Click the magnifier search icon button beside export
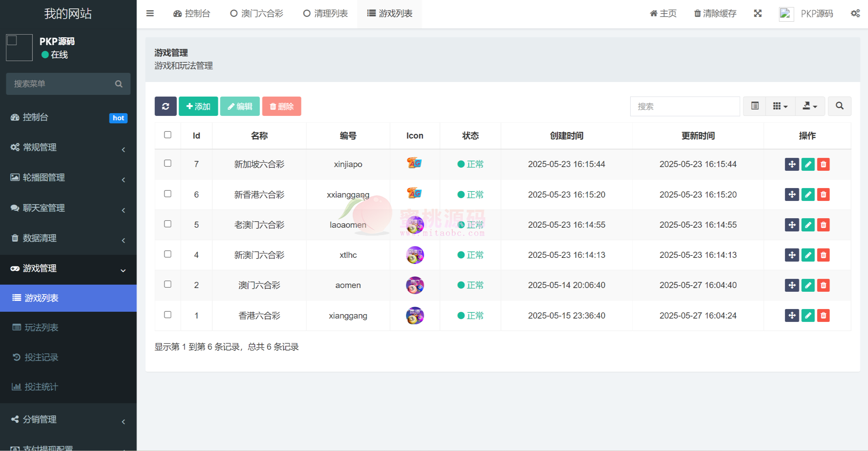 840,106
